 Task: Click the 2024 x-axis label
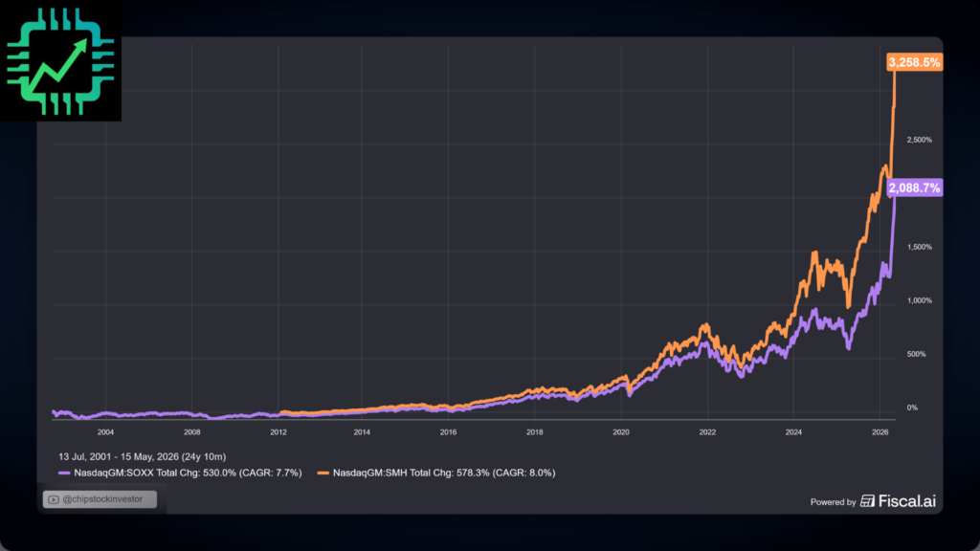793,432
